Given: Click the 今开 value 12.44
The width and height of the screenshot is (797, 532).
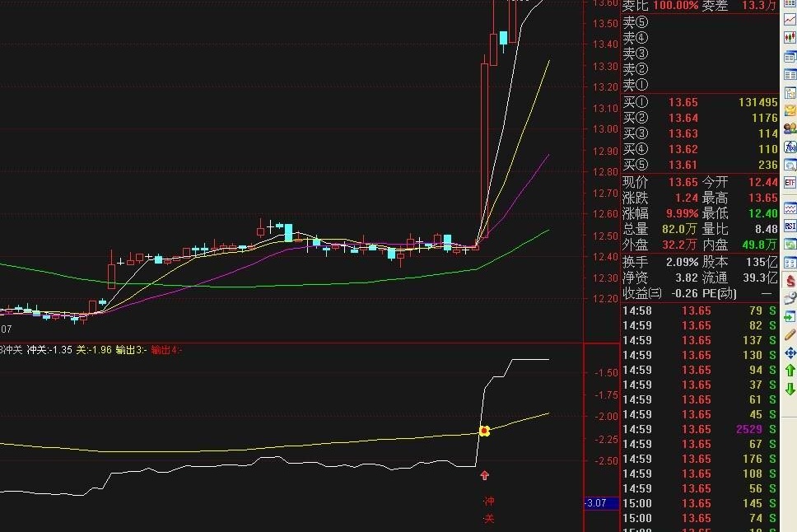Looking at the screenshot, I should 763,182.
